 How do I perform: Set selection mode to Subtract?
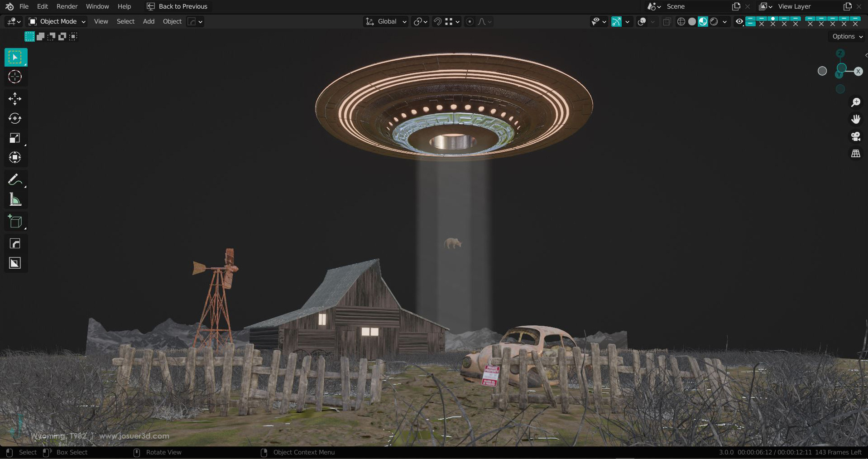click(x=51, y=37)
